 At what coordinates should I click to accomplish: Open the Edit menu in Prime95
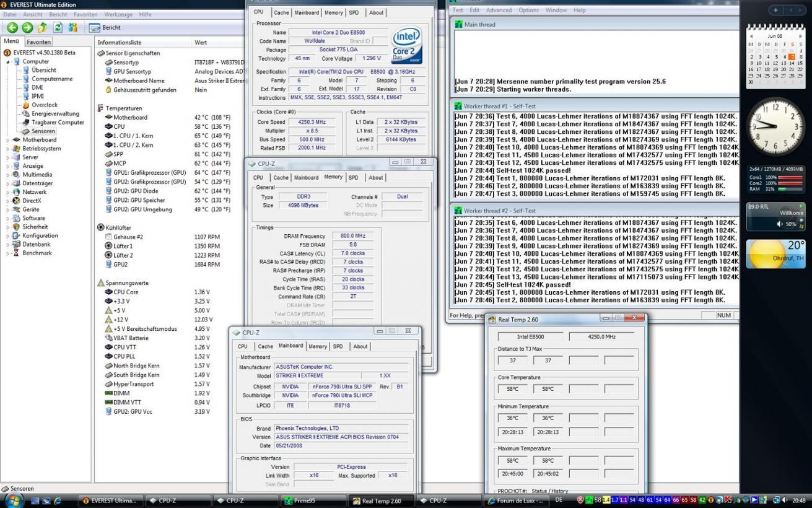(x=474, y=10)
